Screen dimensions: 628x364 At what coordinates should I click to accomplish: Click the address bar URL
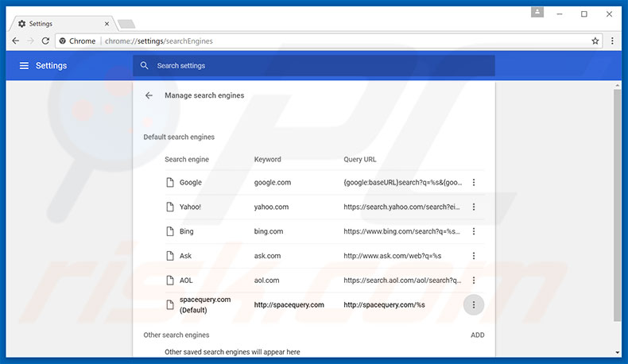pos(159,41)
